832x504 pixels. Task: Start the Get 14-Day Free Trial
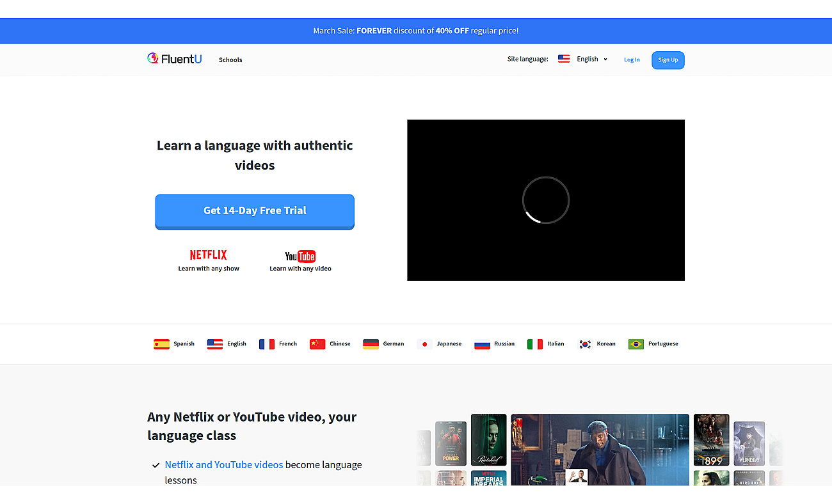(x=255, y=211)
